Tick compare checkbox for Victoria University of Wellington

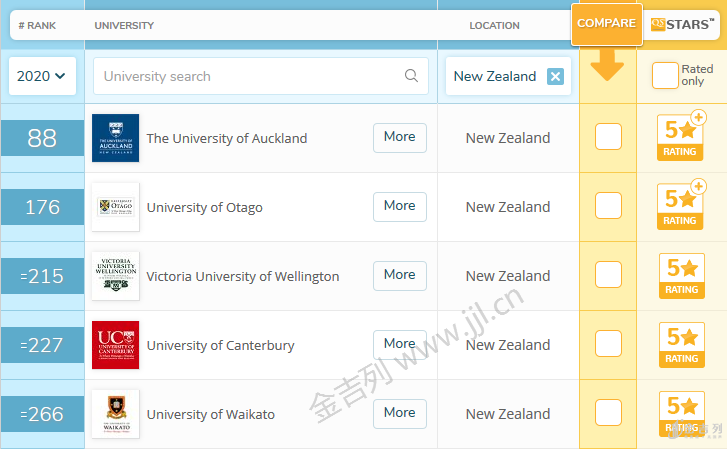pyautogui.click(x=608, y=274)
